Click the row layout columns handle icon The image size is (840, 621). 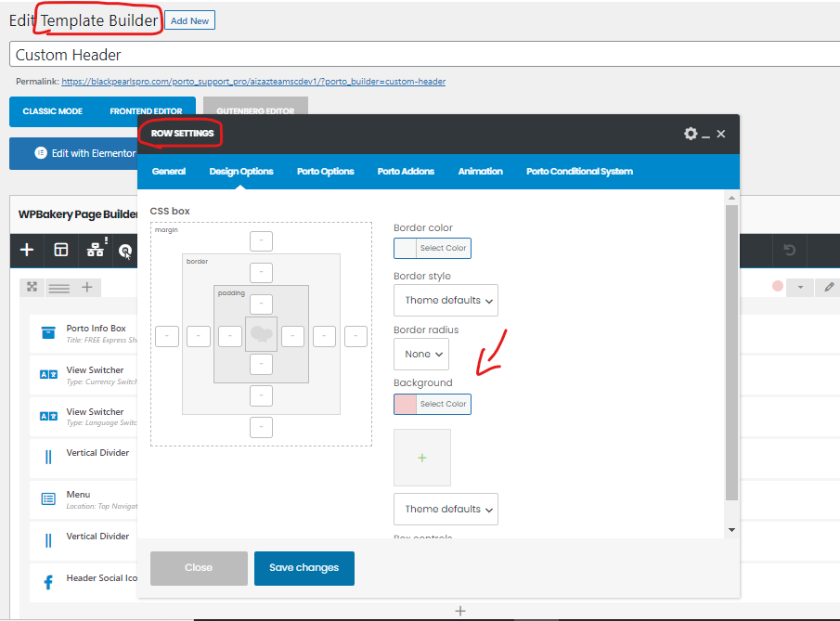pos(58,289)
